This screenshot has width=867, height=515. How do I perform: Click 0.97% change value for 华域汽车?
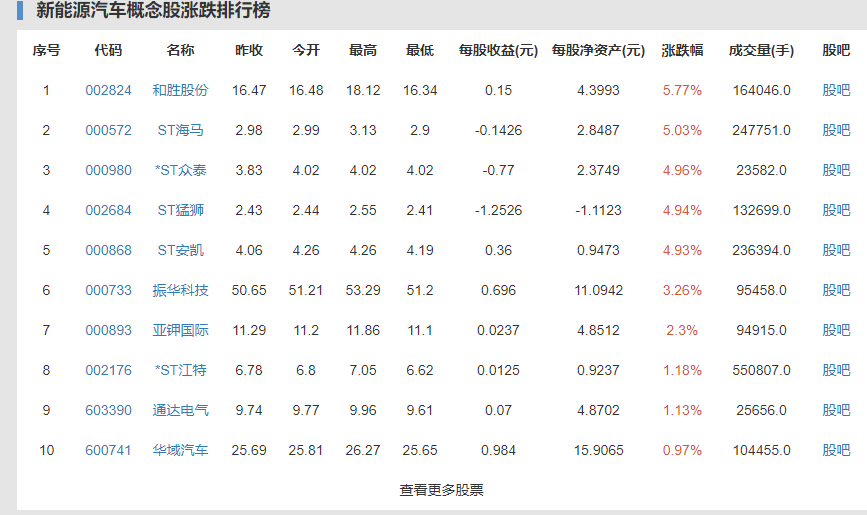tap(682, 450)
